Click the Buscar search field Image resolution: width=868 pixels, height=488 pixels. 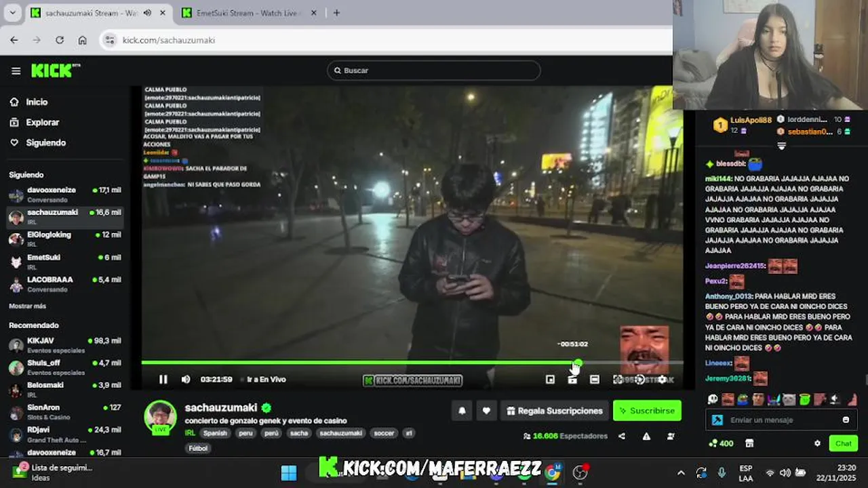point(434,70)
